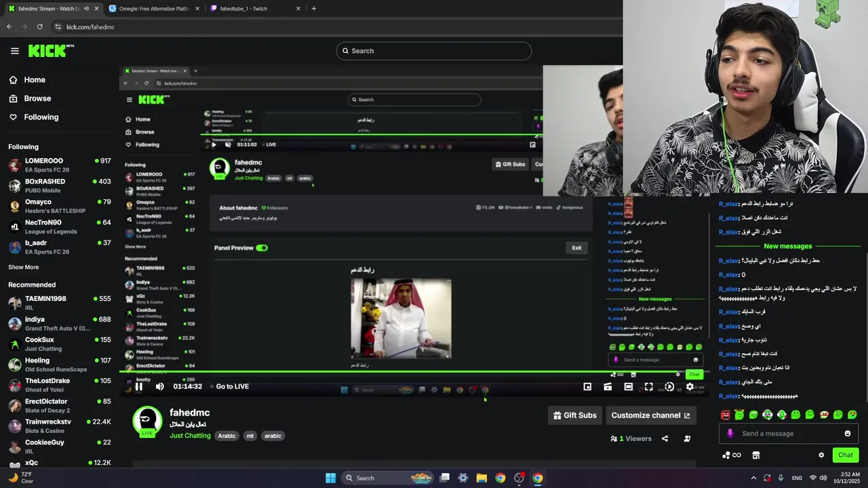This screenshot has width=868, height=488.
Task: Select the mt tag
Action: point(250,436)
